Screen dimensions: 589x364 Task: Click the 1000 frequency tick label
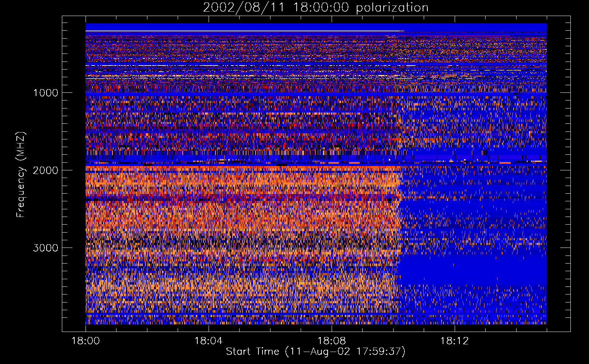pos(46,93)
